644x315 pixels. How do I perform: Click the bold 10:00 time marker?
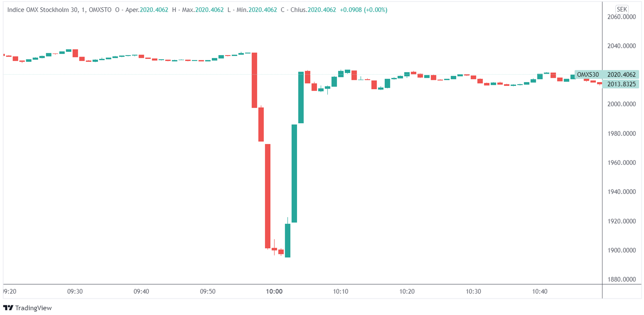click(x=274, y=291)
